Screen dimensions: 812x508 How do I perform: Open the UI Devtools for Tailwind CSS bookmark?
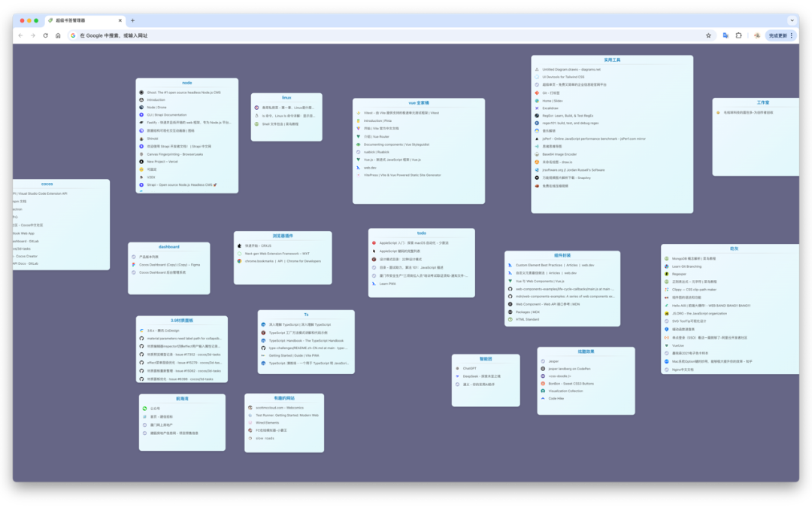[x=563, y=78]
